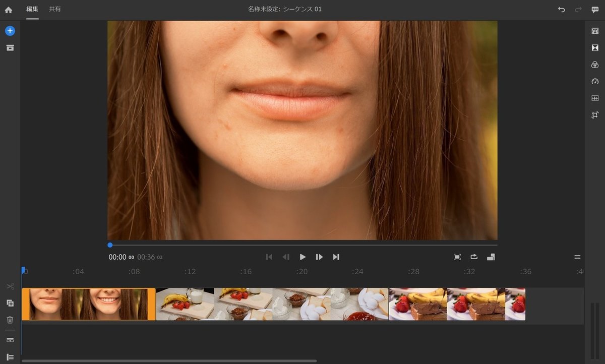Add media with the blue plus button
The width and height of the screenshot is (605, 364).
click(x=10, y=31)
